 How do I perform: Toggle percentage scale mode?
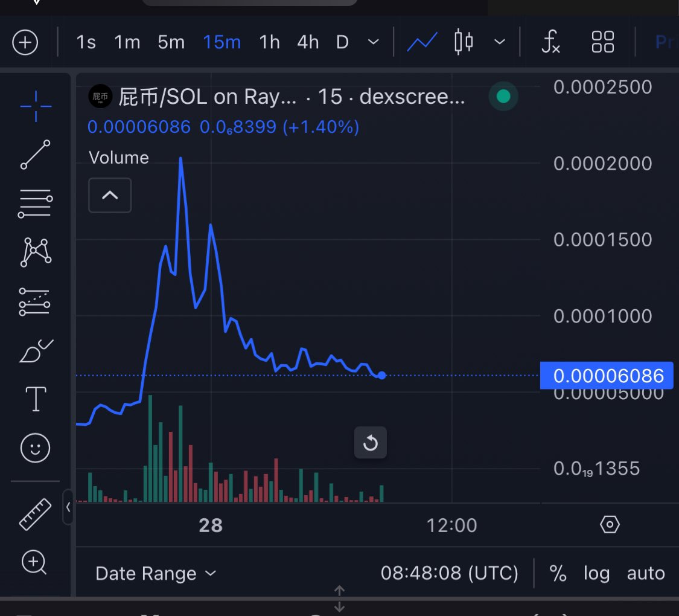558,573
